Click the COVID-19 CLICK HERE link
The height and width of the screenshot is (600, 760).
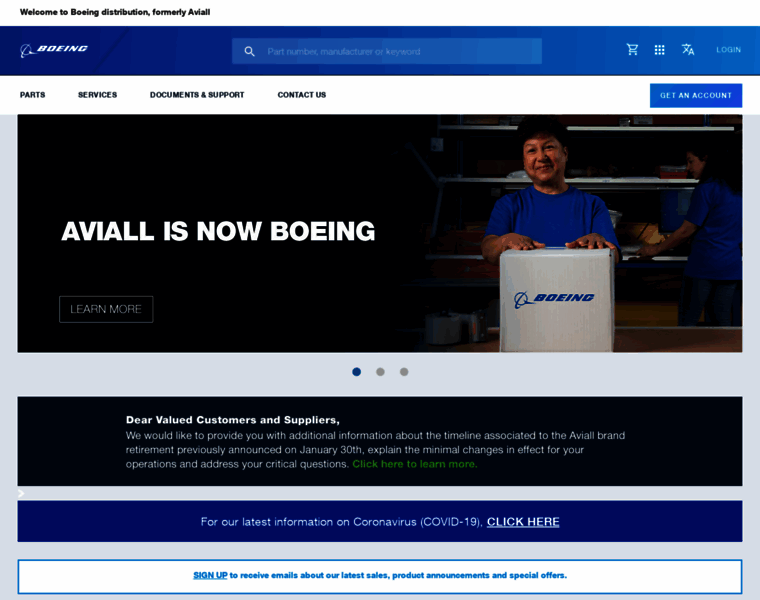523,522
